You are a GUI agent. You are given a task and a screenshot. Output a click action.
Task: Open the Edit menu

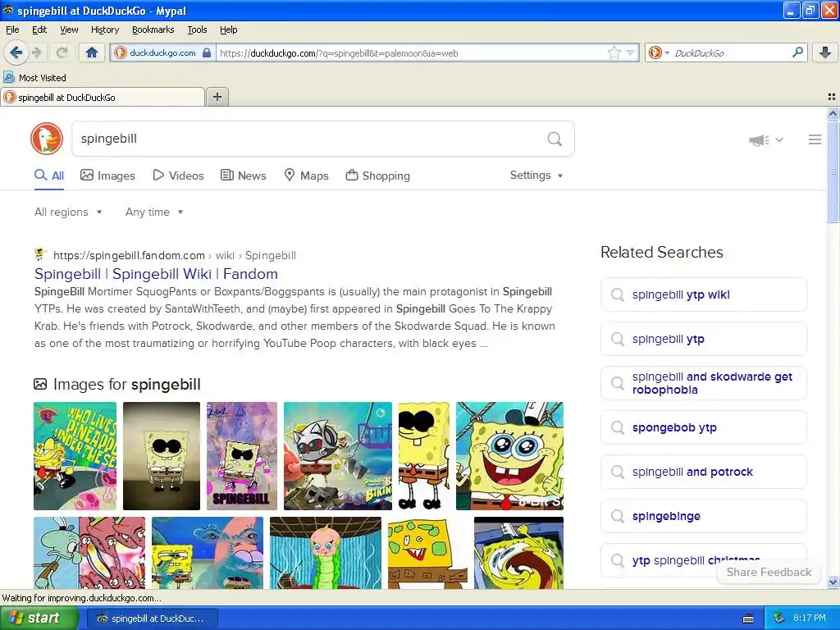[39, 30]
